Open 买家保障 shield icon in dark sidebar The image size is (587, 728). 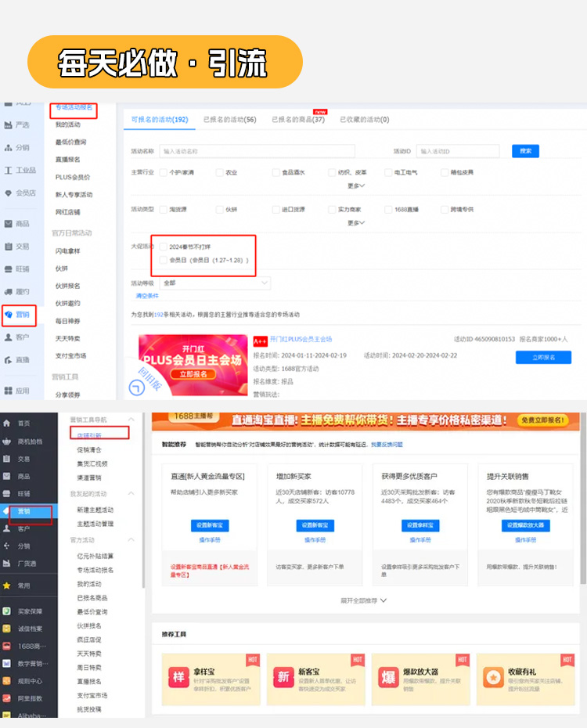tap(6, 611)
